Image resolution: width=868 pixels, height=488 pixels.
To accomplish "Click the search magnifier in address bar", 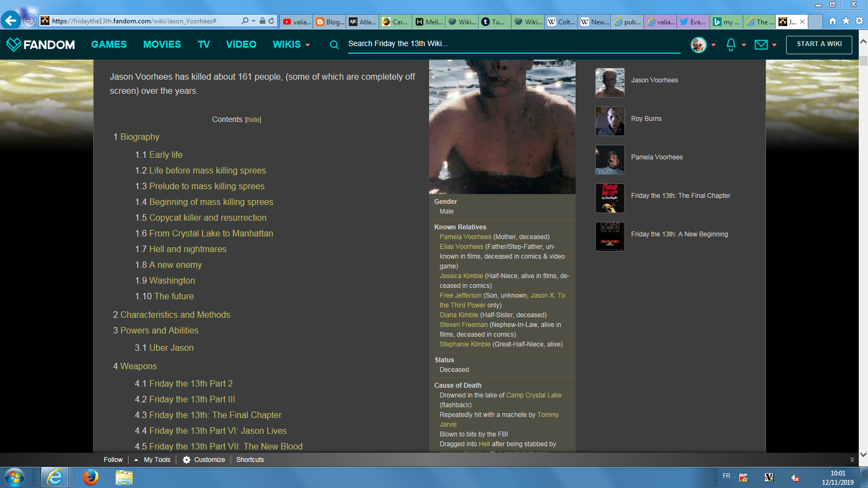I will point(245,21).
